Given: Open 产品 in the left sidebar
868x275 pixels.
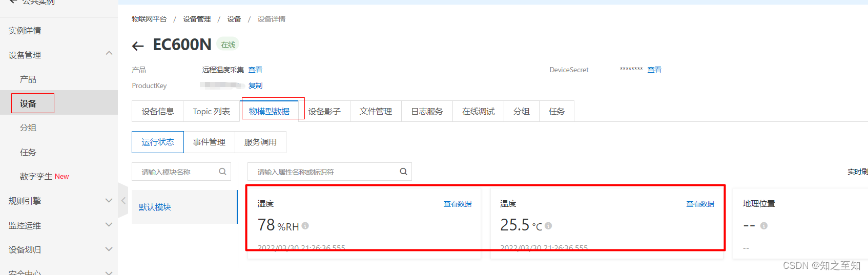Looking at the screenshot, I should tap(28, 79).
